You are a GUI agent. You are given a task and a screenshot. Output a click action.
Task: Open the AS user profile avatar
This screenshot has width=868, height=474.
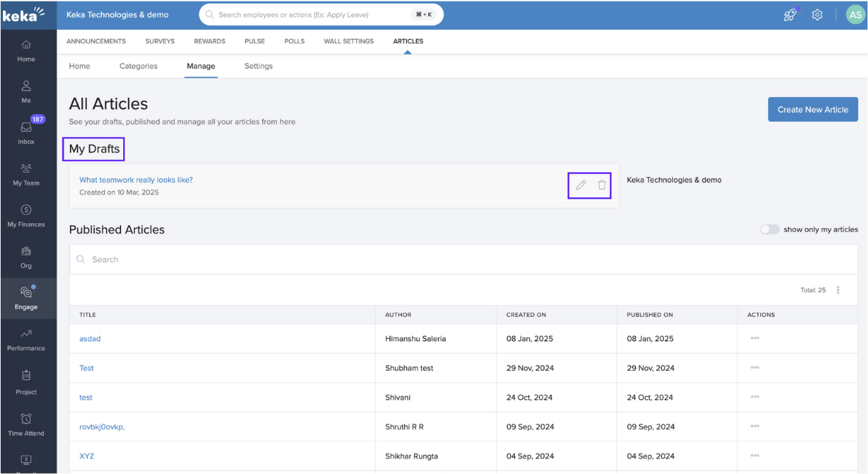coord(855,15)
